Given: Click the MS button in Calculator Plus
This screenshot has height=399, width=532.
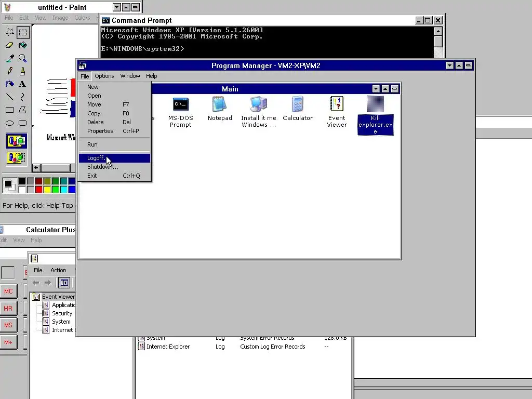Looking at the screenshot, I should coord(8,325).
